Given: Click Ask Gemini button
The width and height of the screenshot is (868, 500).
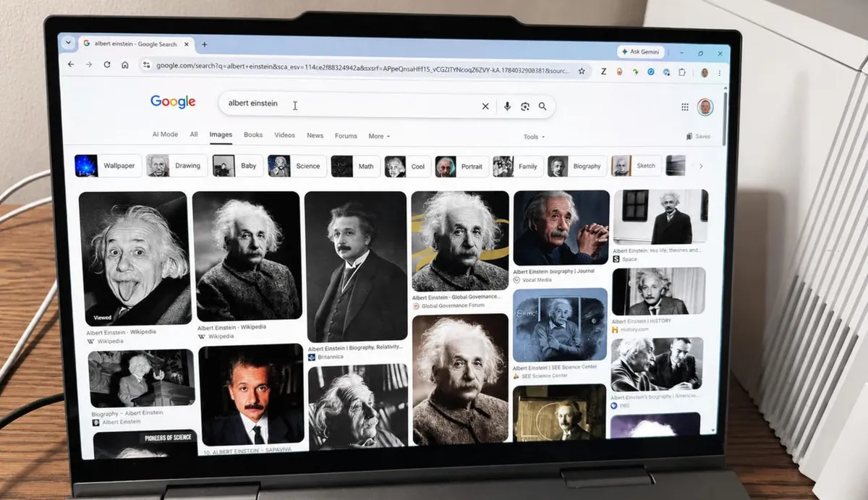Looking at the screenshot, I should click(x=641, y=52).
